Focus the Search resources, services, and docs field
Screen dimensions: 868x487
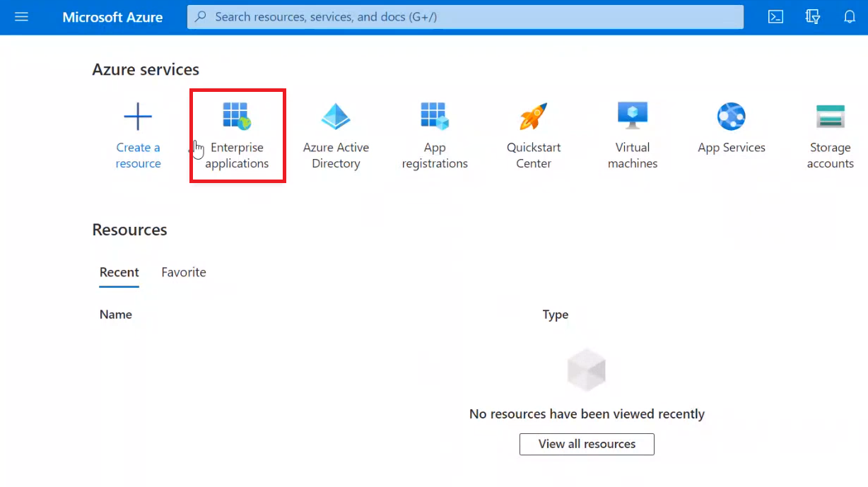coord(467,17)
